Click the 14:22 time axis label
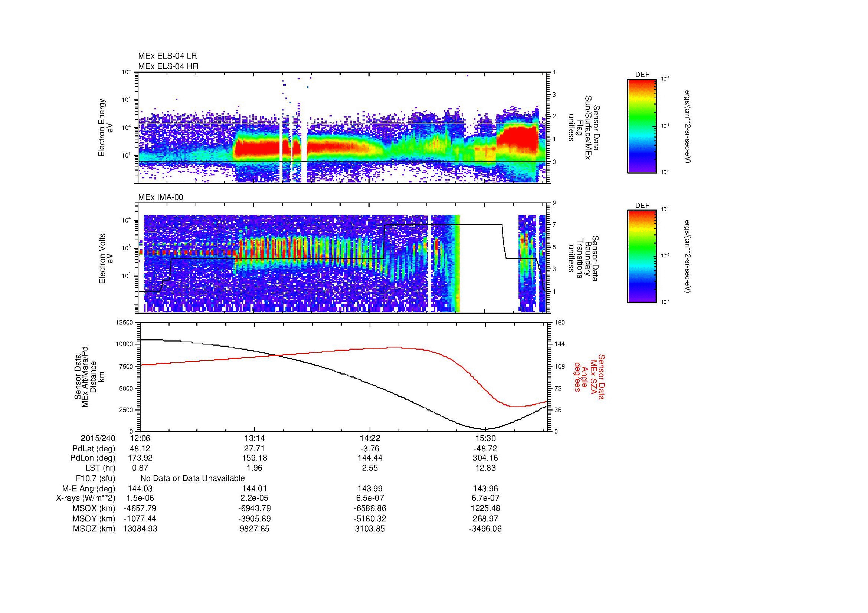 (370, 438)
